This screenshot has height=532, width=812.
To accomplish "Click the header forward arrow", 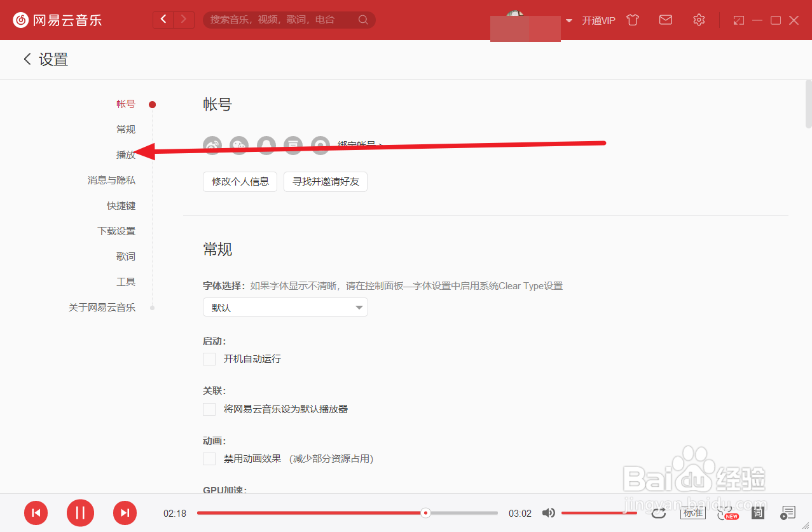I will pyautogui.click(x=184, y=20).
